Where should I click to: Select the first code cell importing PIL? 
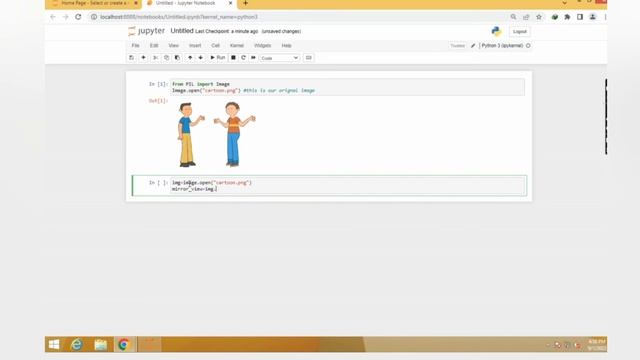point(347,87)
